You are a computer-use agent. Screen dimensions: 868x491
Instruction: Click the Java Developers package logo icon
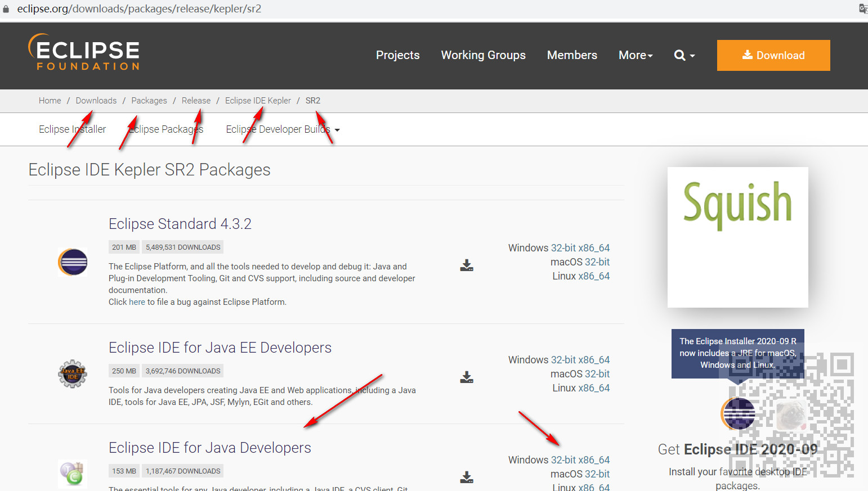[x=73, y=474]
